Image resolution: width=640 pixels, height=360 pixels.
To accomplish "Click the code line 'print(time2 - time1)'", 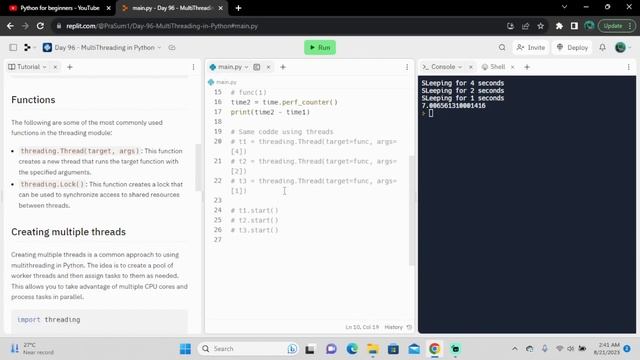I will [270, 112].
